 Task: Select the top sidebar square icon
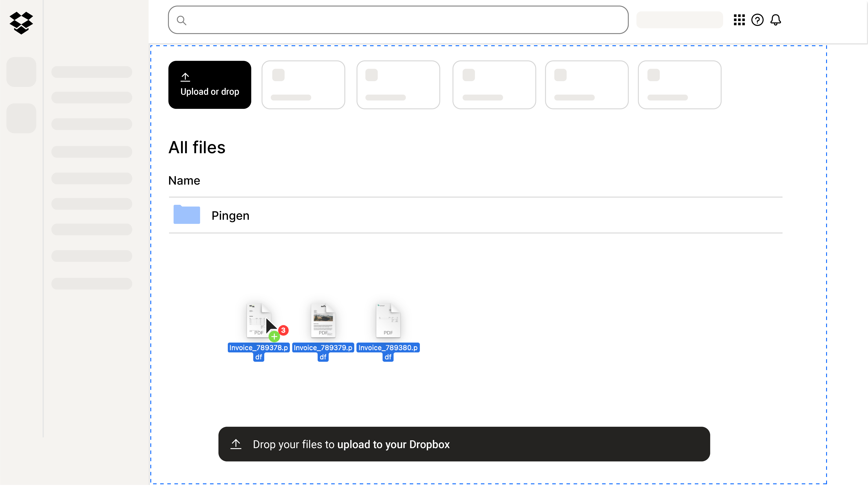21,72
